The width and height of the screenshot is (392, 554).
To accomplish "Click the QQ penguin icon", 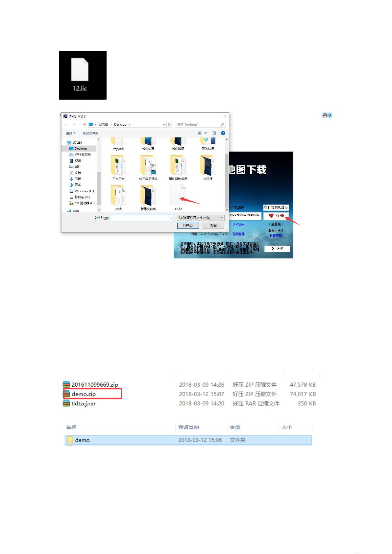I will 325,115.
